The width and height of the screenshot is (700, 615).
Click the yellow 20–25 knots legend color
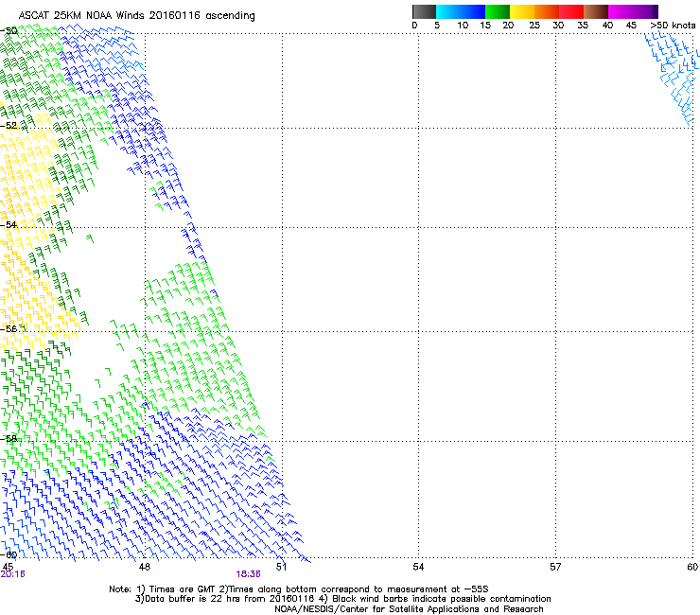[x=522, y=11]
